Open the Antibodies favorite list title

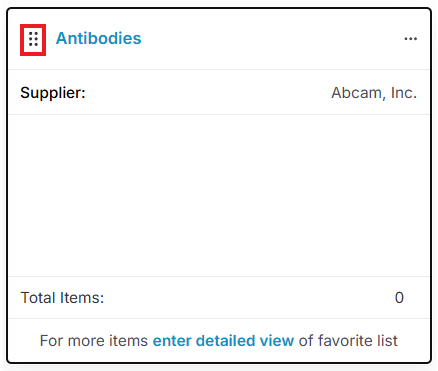point(98,38)
